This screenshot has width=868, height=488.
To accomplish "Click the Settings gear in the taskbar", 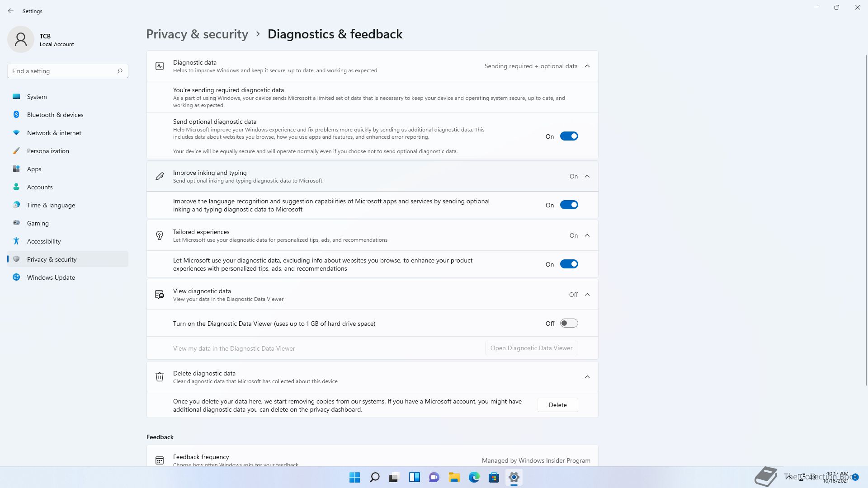I will click(x=514, y=477).
